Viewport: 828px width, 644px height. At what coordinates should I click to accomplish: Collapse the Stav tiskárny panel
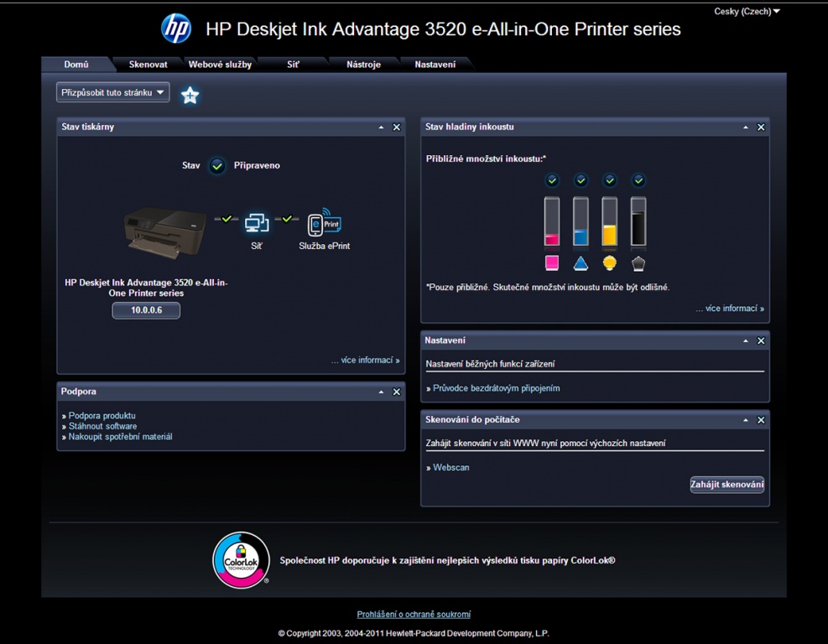click(381, 127)
